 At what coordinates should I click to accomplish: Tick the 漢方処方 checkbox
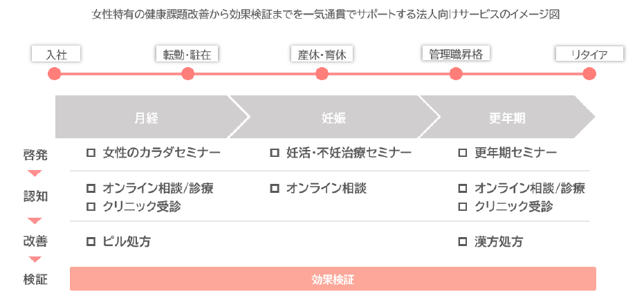click(x=462, y=242)
